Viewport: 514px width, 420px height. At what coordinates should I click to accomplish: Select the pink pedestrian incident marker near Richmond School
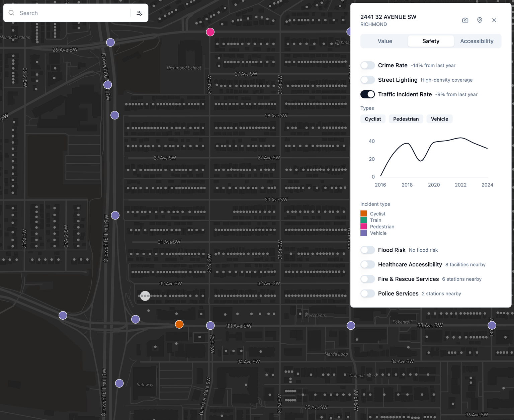(x=210, y=32)
